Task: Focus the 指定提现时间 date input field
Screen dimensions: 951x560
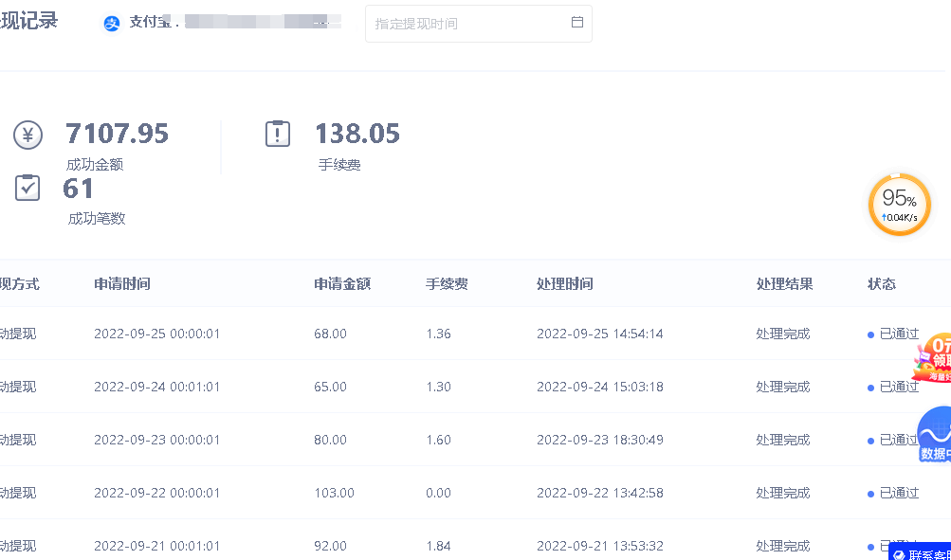Action: (x=479, y=24)
